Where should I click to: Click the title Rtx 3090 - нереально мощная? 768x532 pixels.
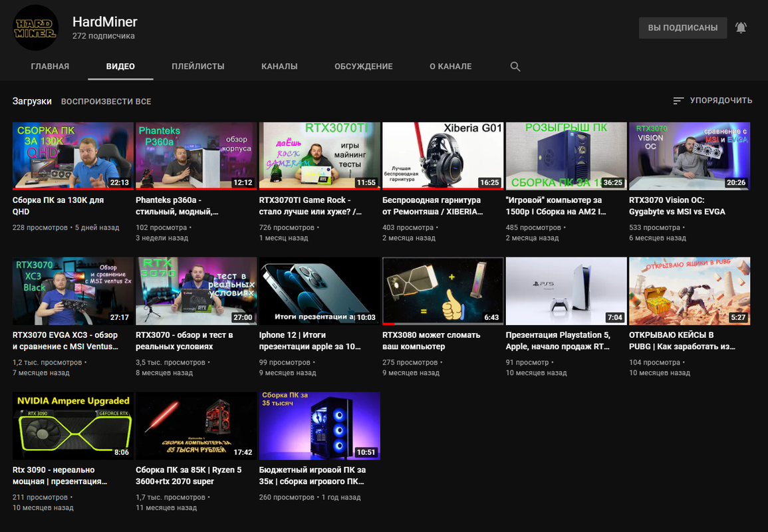click(60, 475)
